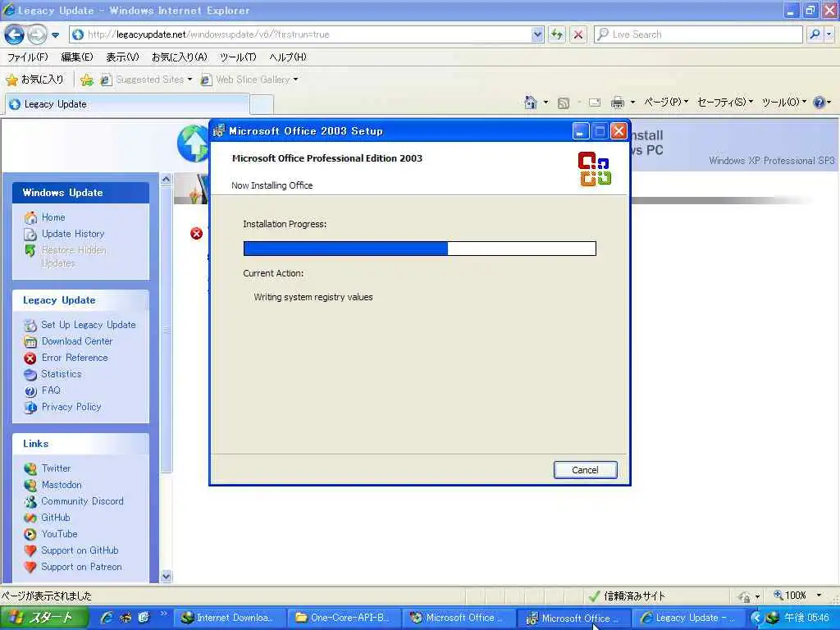Click the Help question mark icon
Viewport: 840px width, 630px height.
pos(819,103)
